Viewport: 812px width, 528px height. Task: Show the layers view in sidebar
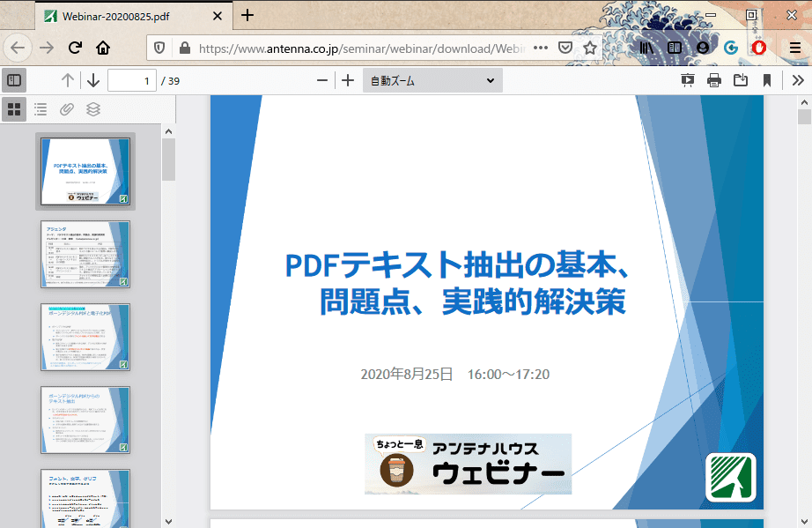tap(93, 109)
